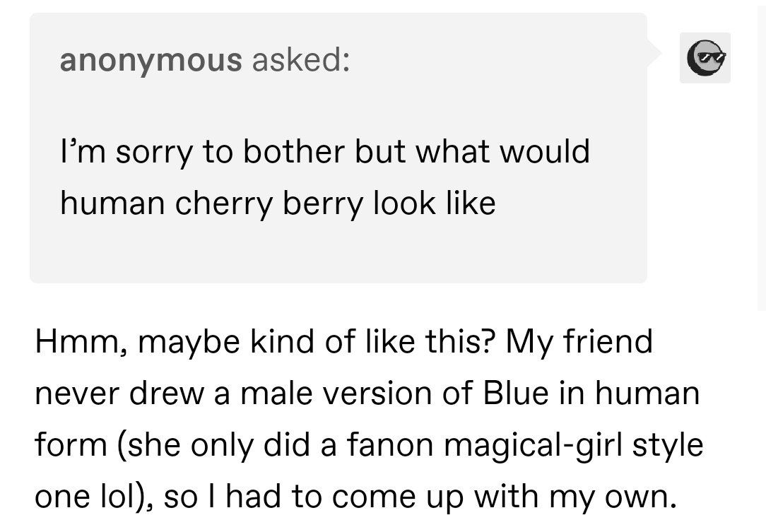Click "My friend" in the reply text
This screenshot has width=766, height=532.
(579, 342)
